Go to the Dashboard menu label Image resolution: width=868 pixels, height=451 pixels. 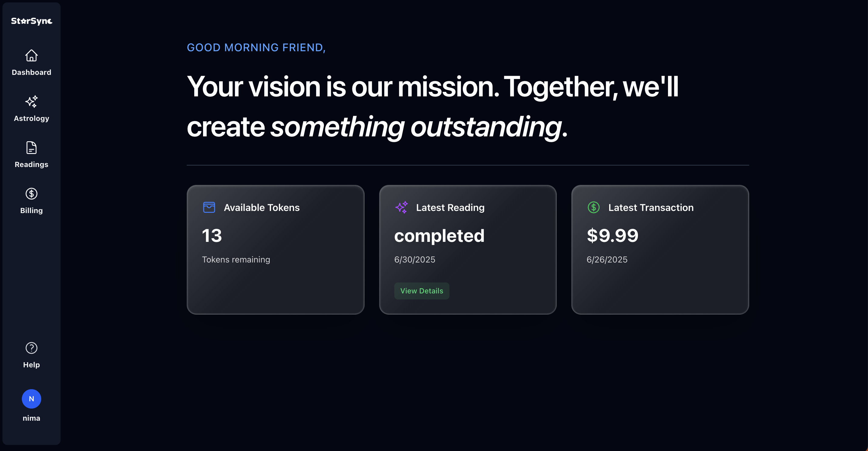coord(31,72)
